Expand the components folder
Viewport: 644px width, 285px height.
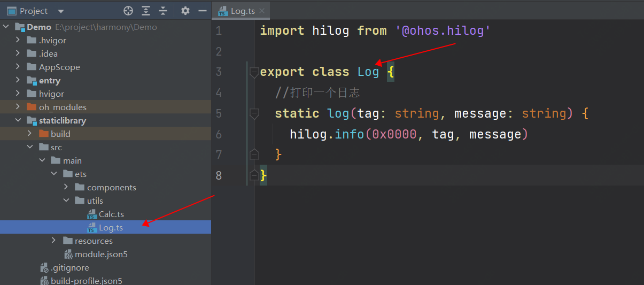[x=66, y=187]
